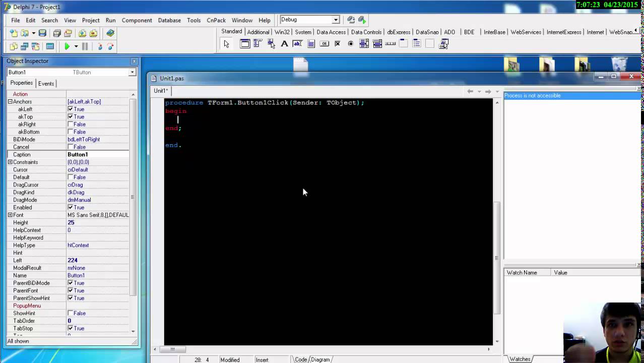This screenshot has height=363, width=644.
Task: Open the Debug desktop layout dropdown
Action: [336, 20]
